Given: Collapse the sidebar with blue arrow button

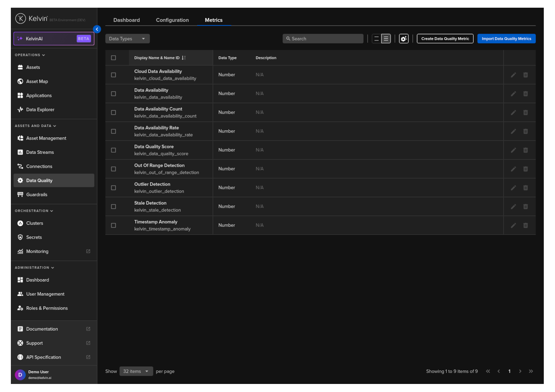Looking at the screenshot, I should coord(97,29).
